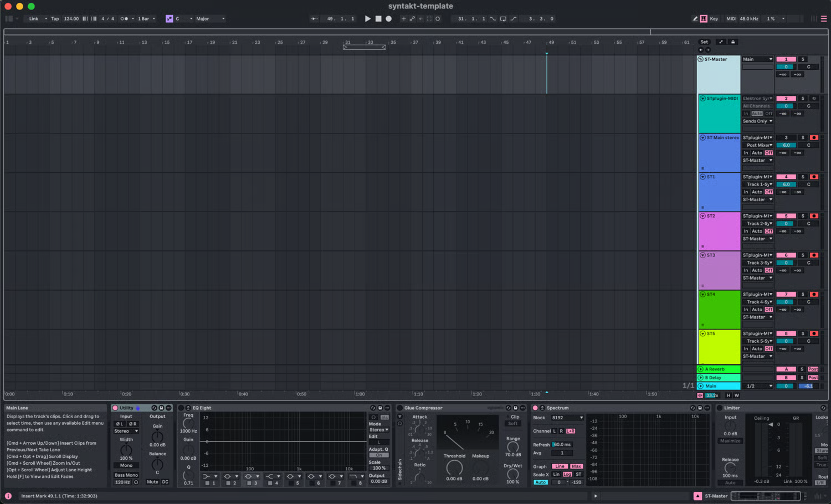Toggle the metronome in the control bar
This screenshot has width=831, height=504.
pos(125,19)
